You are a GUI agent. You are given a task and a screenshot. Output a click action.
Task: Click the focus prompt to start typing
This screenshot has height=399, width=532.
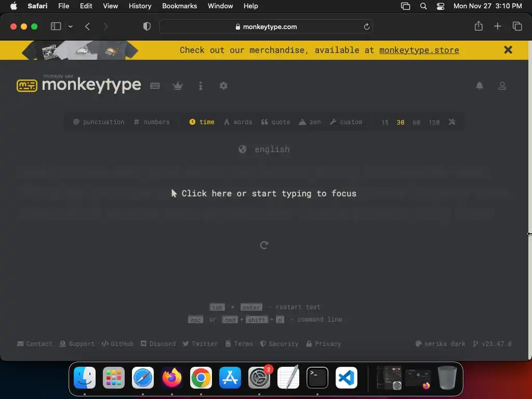click(x=263, y=193)
